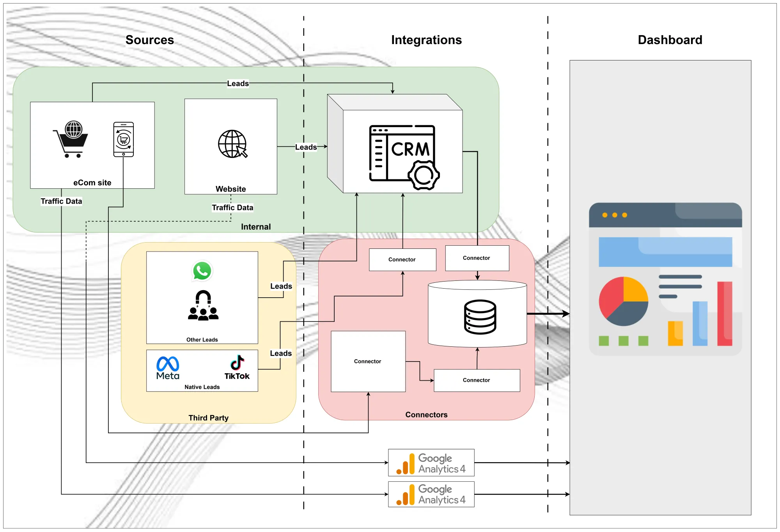Click the shopping cart globe icon
Viewport: 780px width, 532px height.
click(x=71, y=139)
